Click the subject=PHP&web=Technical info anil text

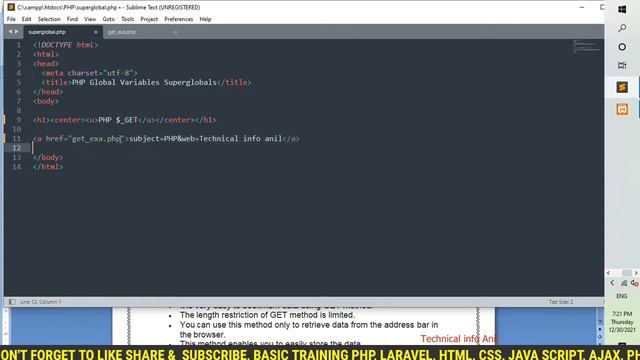(x=205, y=139)
